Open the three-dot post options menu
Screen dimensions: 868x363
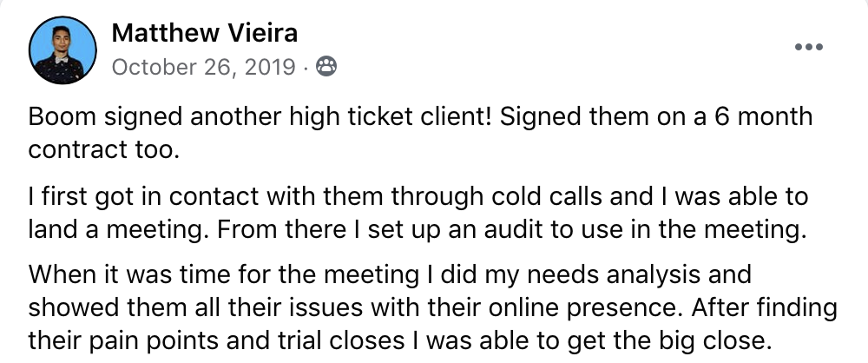pyautogui.click(x=809, y=47)
